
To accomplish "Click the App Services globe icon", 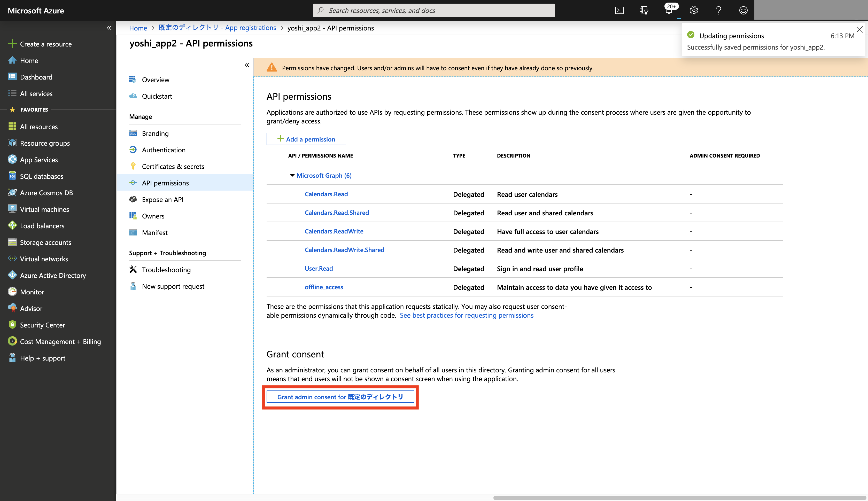I will (x=12, y=159).
